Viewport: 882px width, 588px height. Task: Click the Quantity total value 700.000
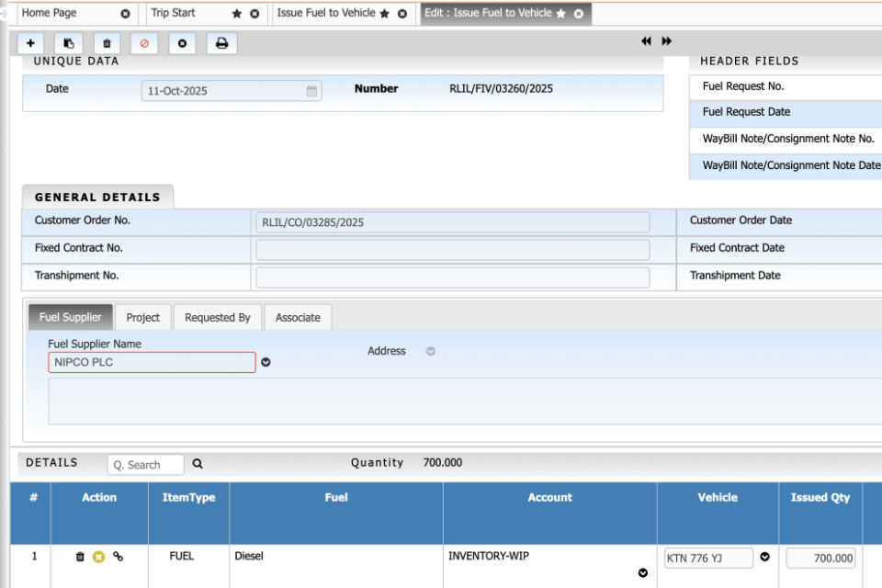pos(443,463)
